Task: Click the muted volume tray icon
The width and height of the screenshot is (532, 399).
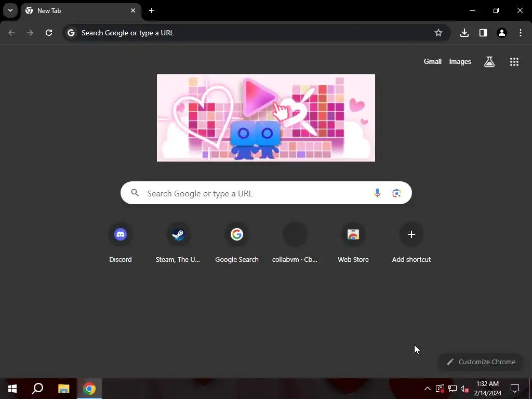Action: (x=465, y=389)
